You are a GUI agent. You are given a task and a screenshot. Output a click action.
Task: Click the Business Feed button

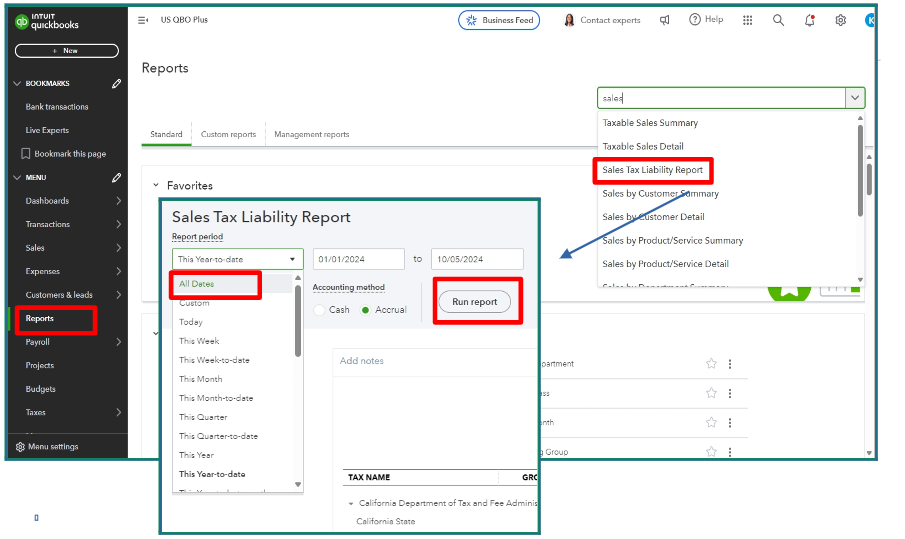pyautogui.click(x=499, y=20)
